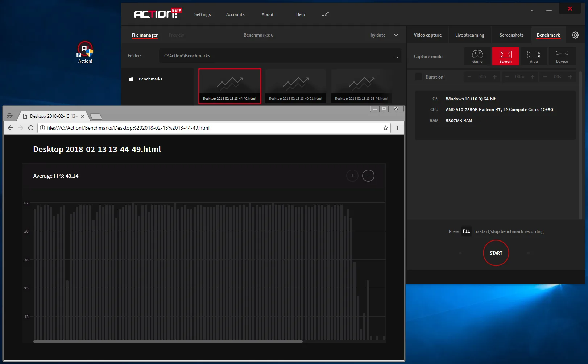This screenshot has width=588, height=364.
Task: Switch to the Live streaming tab
Action: click(x=470, y=35)
